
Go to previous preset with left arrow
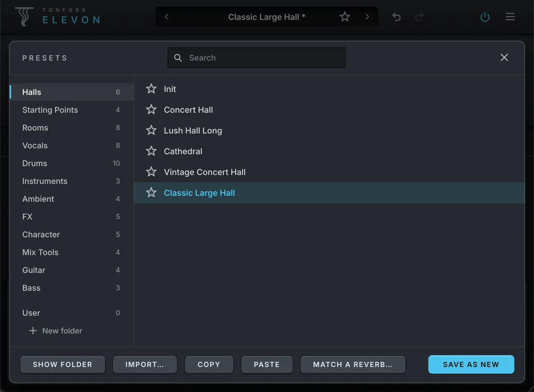[x=167, y=17]
